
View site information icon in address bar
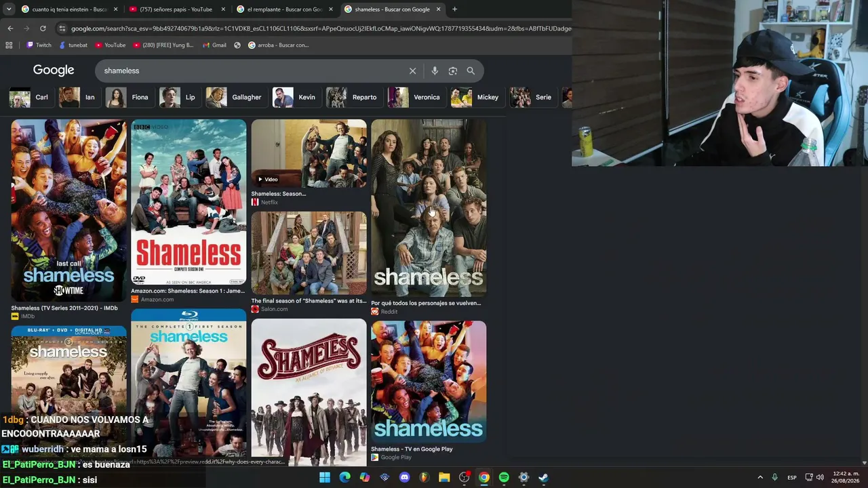62,28
